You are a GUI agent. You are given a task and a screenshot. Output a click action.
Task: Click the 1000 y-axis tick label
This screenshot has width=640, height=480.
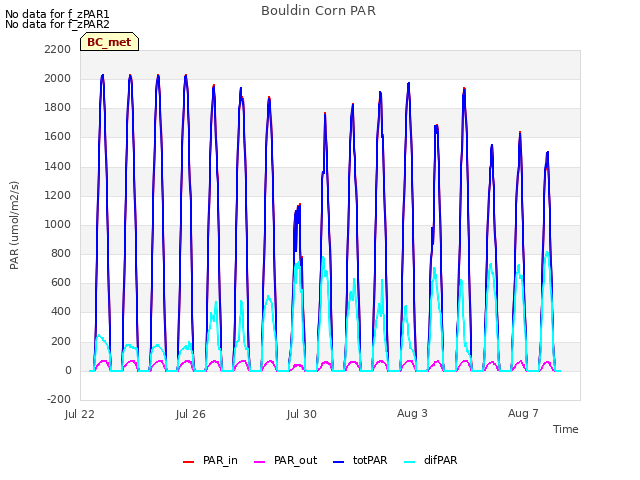coord(58,224)
